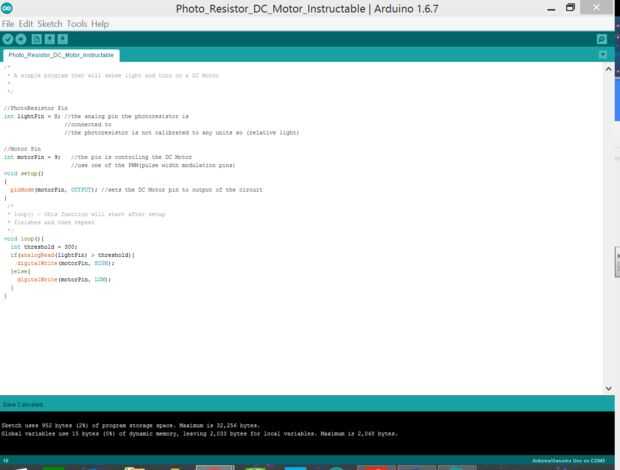
Task: Open the File menu
Action: (8, 24)
